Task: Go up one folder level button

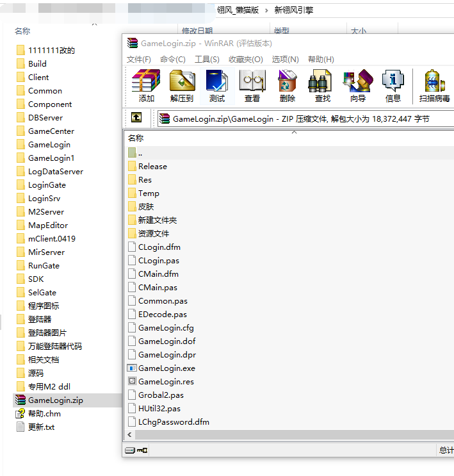Action: pos(136,118)
